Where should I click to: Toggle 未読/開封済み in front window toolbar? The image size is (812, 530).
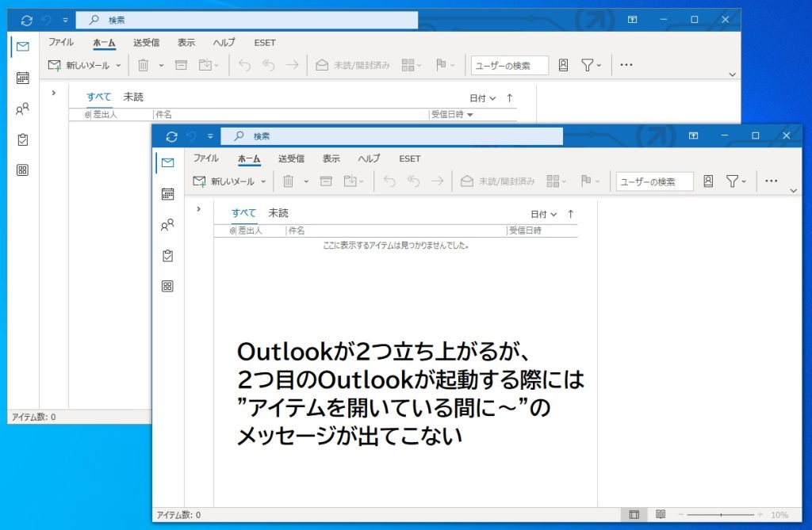(x=498, y=181)
